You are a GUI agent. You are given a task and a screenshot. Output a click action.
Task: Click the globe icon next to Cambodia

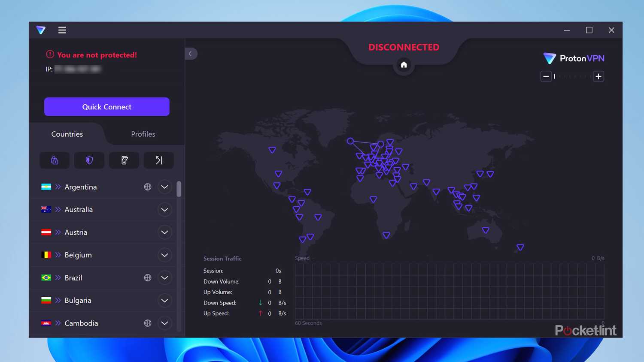pos(148,323)
